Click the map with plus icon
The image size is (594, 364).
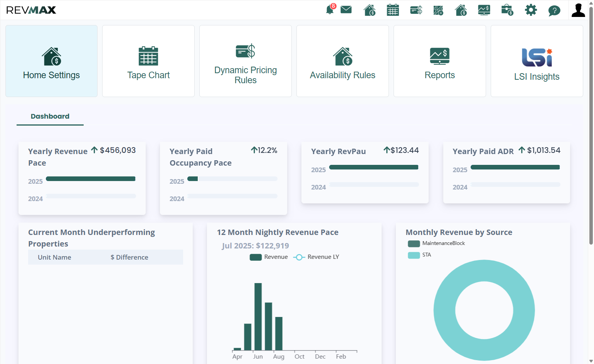point(438,10)
